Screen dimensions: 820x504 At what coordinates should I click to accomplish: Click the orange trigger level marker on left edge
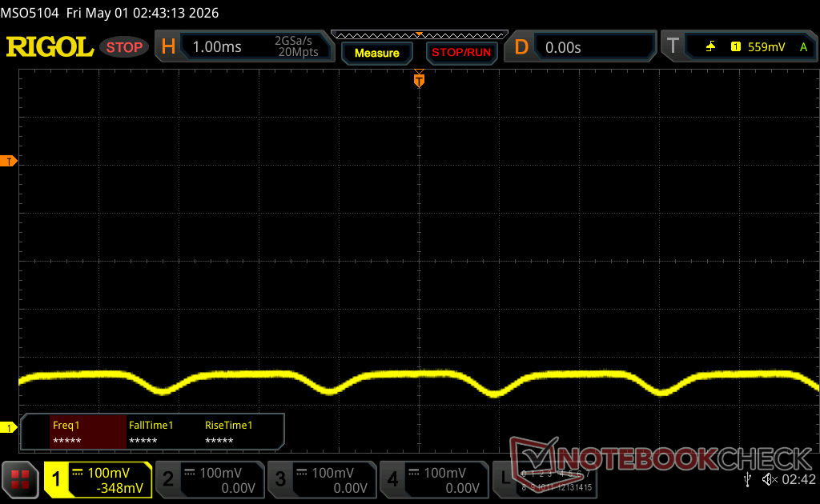coord(8,161)
